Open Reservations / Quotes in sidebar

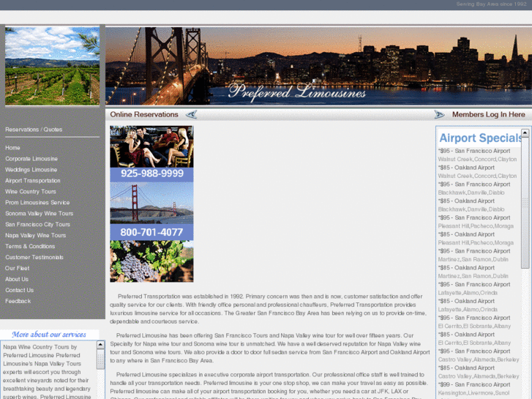coord(34,130)
